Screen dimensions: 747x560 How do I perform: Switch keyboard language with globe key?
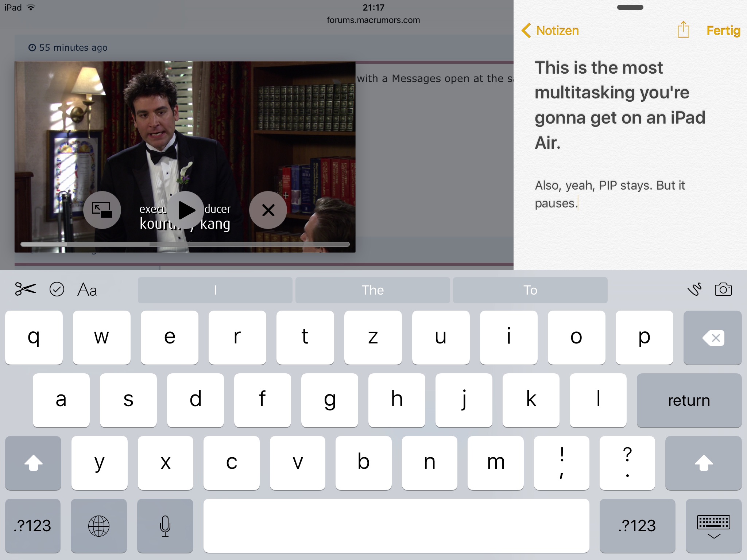click(99, 526)
